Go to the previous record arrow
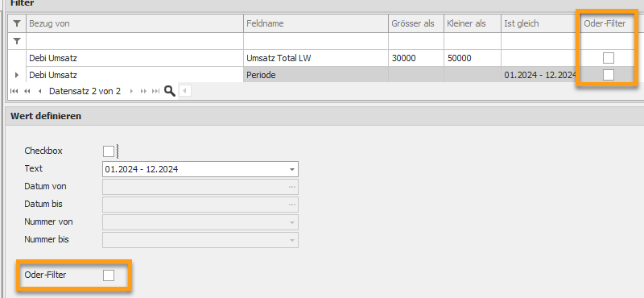 (39, 91)
